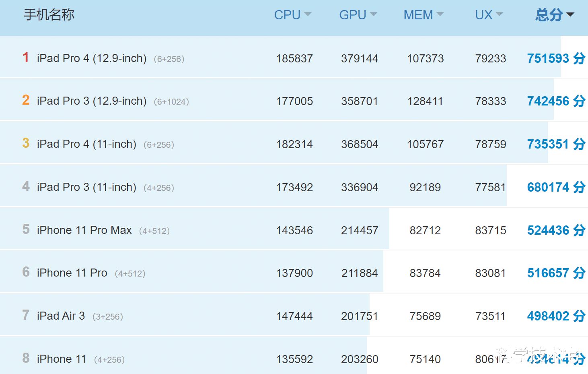Click the (3+256) storage spec label
This screenshot has width=588, height=374.
point(108,317)
